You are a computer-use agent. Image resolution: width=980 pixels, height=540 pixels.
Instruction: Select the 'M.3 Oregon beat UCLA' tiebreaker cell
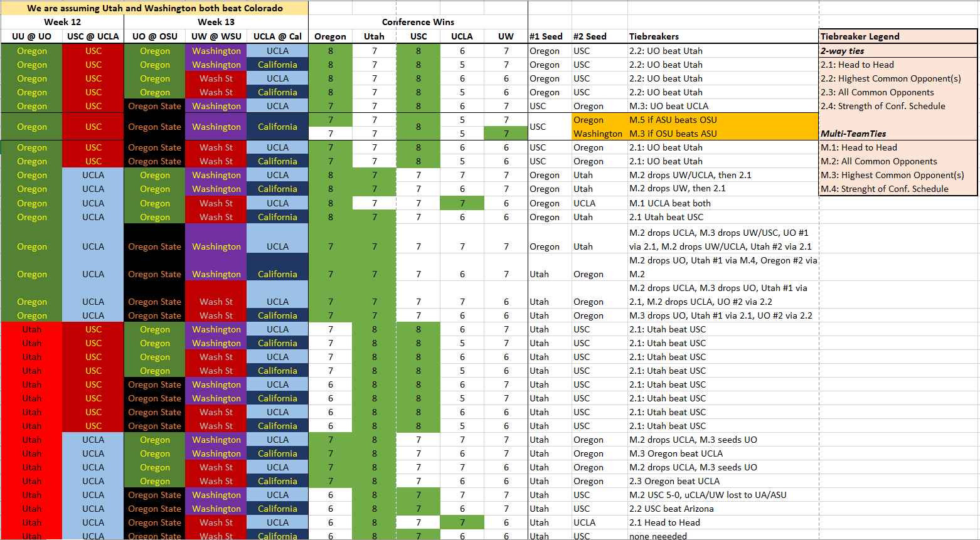coord(723,453)
